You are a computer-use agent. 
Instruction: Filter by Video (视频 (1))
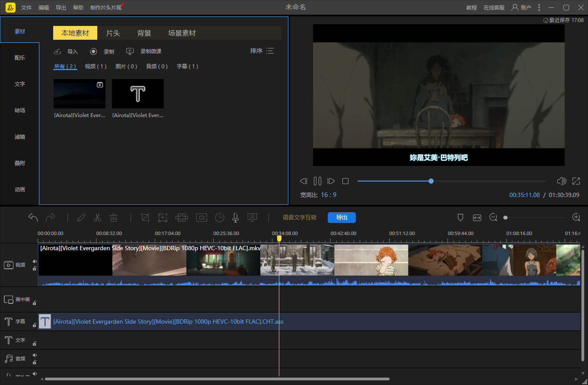[x=96, y=67]
